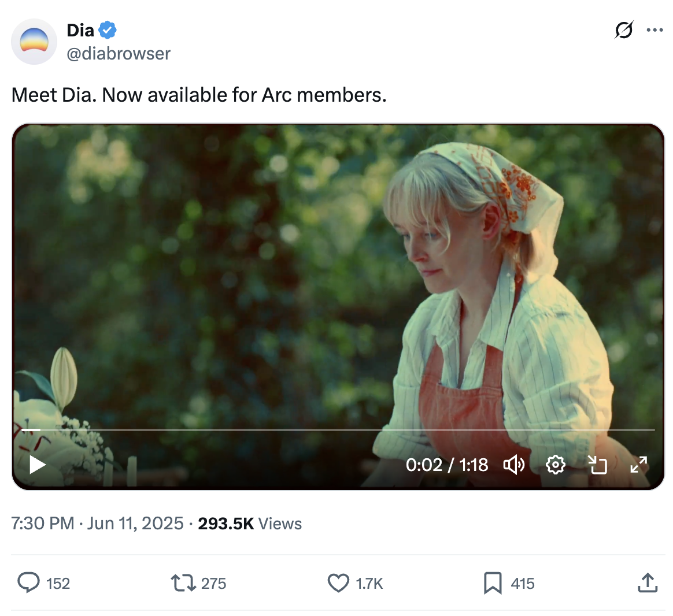The width and height of the screenshot is (673, 616).
Task: Open the three-dot more options menu
Action: click(x=654, y=30)
